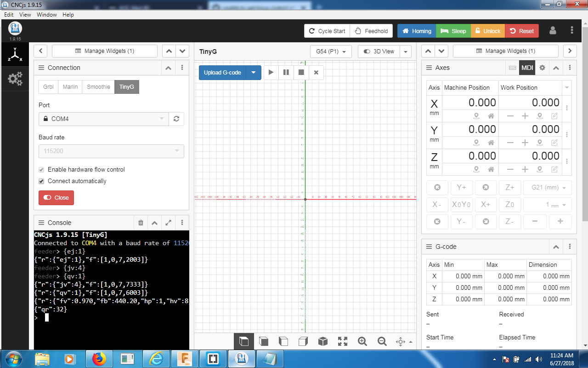The width and height of the screenshot is (588, 368).
Task: Collapse the Console widget
Action: click(155, 223)
